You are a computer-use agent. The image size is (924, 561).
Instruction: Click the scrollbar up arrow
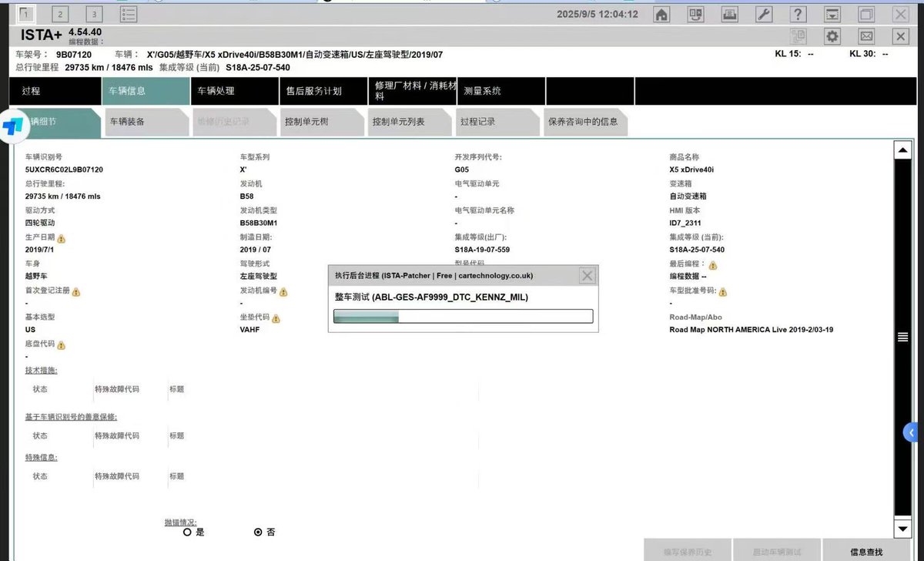902,150
